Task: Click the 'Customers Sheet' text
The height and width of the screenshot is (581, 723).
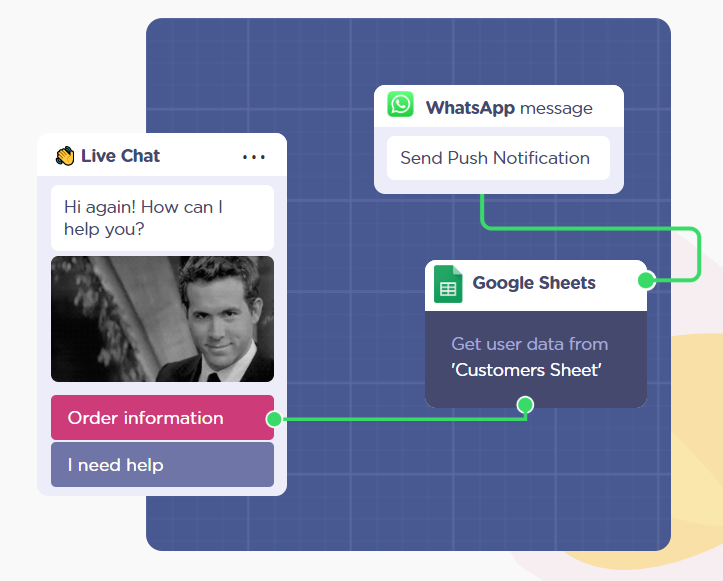Action: click(526, 370)
